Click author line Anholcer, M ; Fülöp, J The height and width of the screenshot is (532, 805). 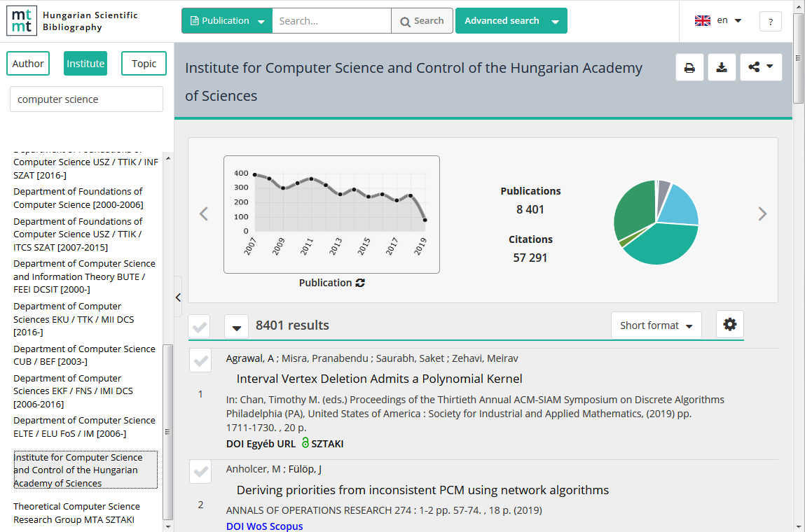tap(274, 469)
